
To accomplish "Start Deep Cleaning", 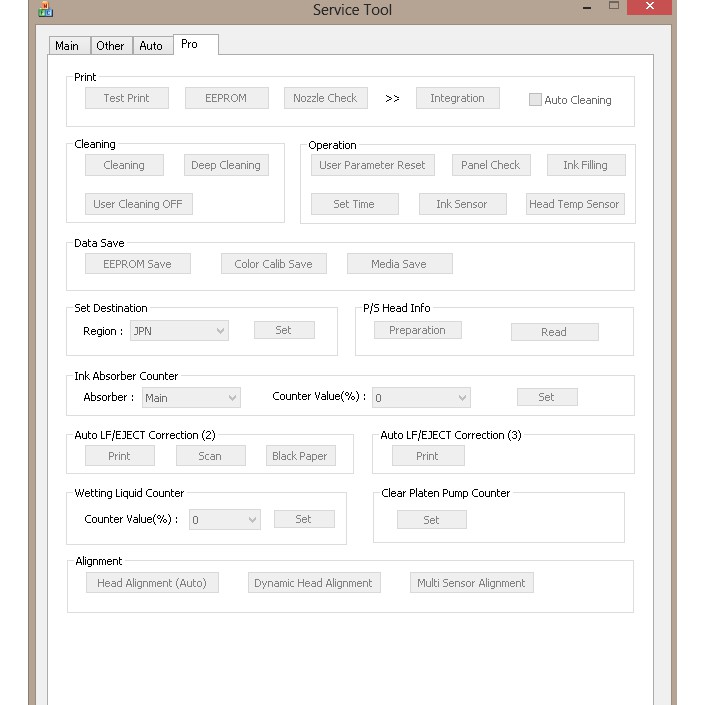I will click(x=226, y=166).
